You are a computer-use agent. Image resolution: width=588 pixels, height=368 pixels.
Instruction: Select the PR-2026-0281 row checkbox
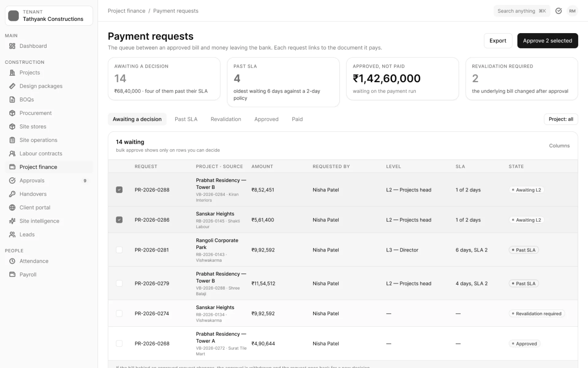pyautogui.click(x=119, y=250)
